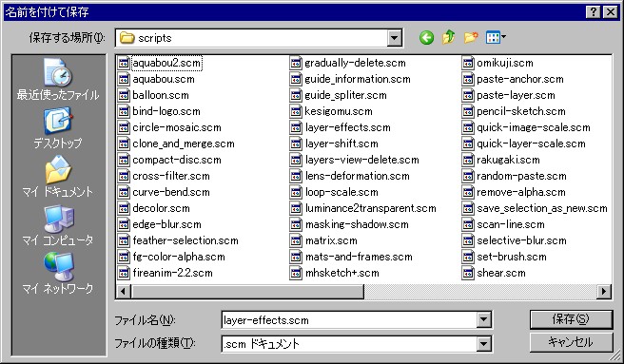Click the ? help button in title bar
Viewport: 624px width, 364px height.
pyautogui.click(x=593, y=12)
